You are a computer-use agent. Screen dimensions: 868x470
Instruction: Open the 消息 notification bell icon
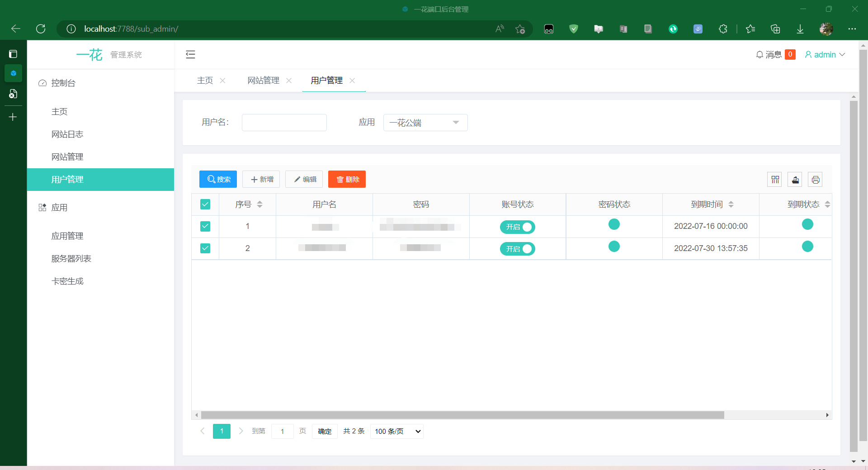coord(760,54)
